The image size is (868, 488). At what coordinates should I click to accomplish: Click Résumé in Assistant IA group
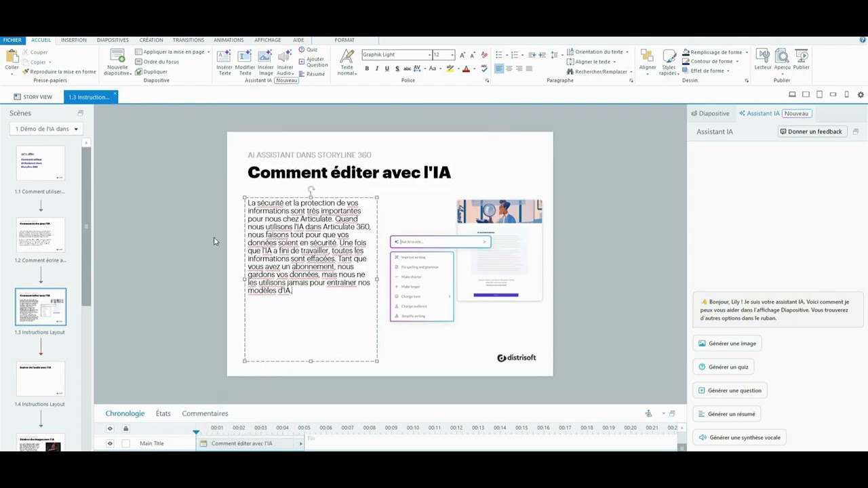coord(312,74)
